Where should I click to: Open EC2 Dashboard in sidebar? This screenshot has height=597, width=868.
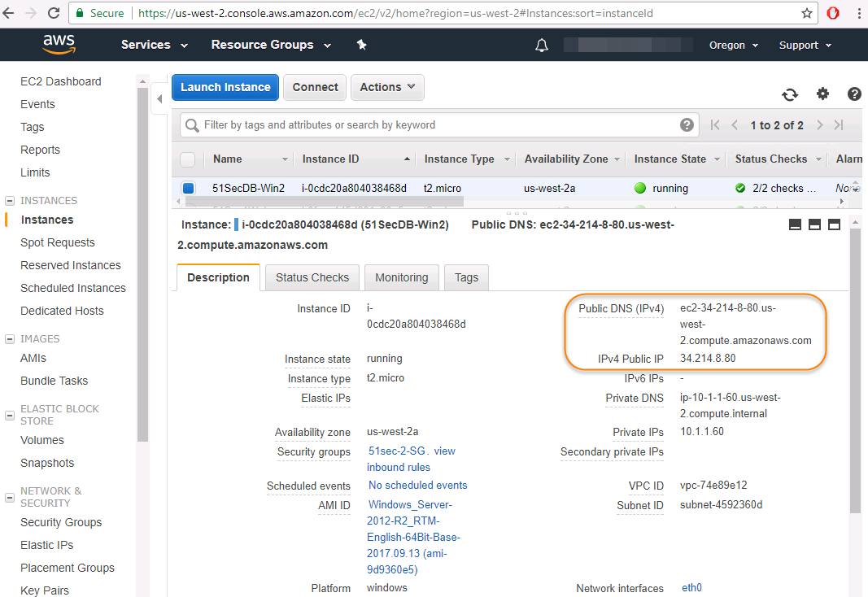point(61,81)
